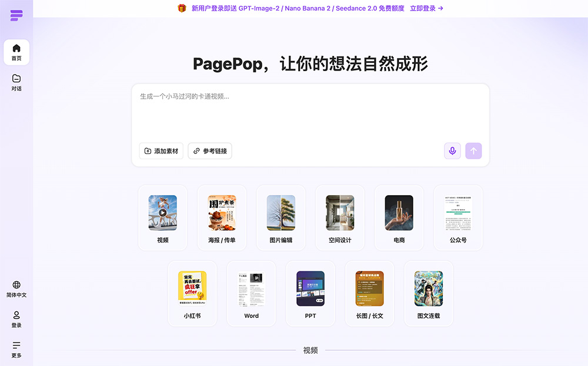Follow the 立即登录 link
Viewport: 588px width, 366px height.
426,8
